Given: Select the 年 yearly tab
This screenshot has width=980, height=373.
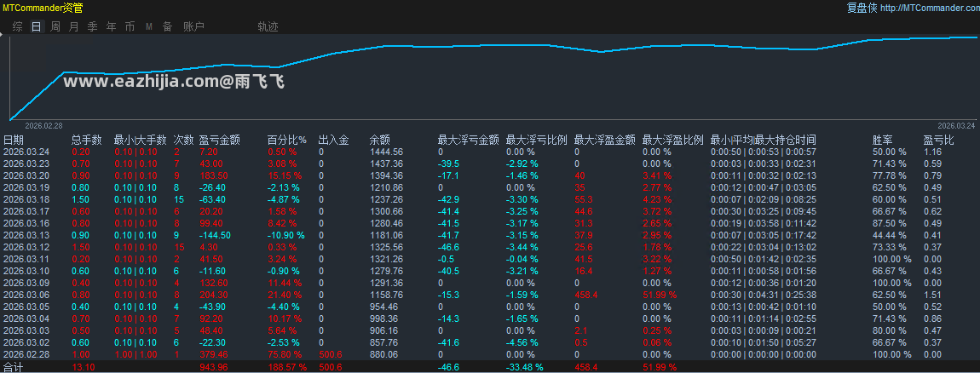Looking at the screenshot, I should click(x=112, y=27).
